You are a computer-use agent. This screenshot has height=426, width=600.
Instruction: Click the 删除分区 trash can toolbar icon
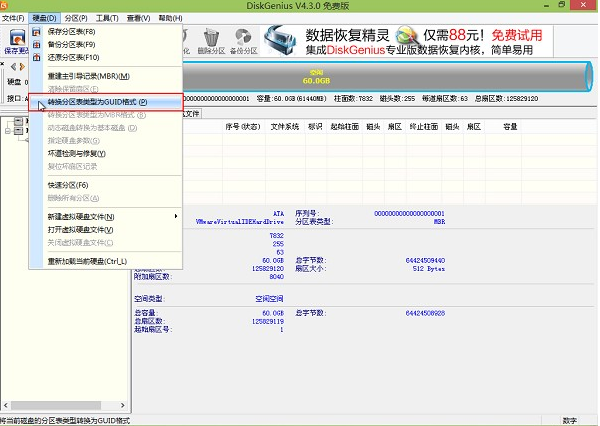pyautogui.click(x=211, y=41)
